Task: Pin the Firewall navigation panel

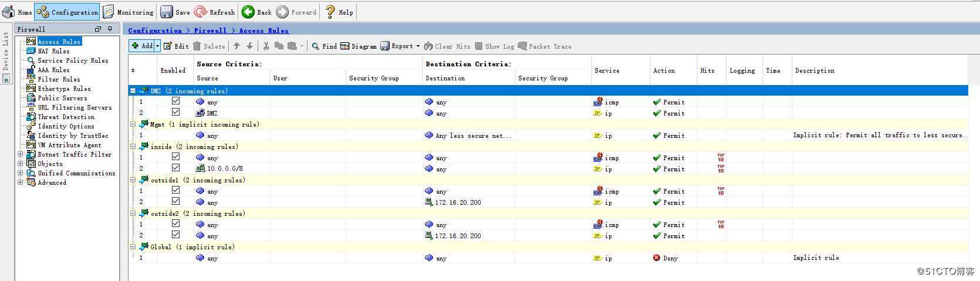Action: [110, 29]
